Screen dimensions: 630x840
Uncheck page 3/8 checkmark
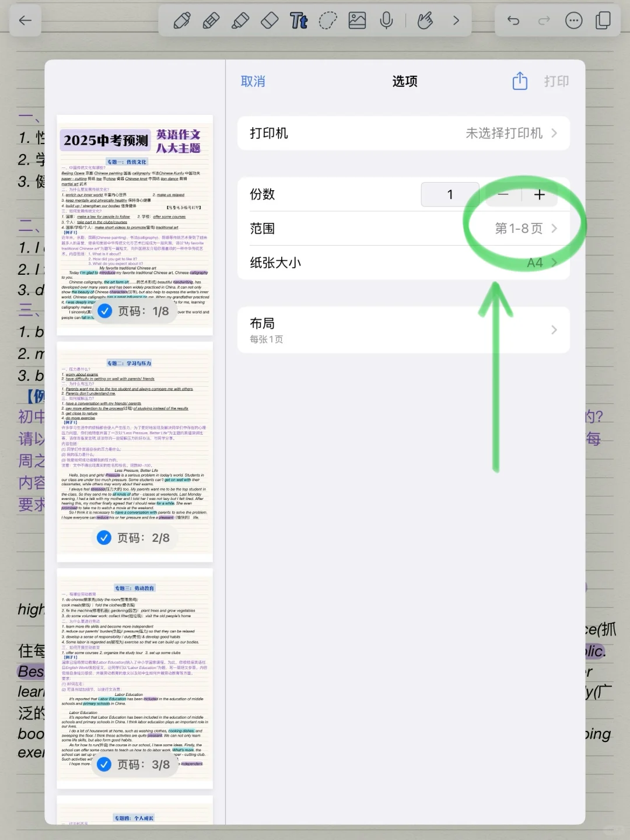pos(104,764)
